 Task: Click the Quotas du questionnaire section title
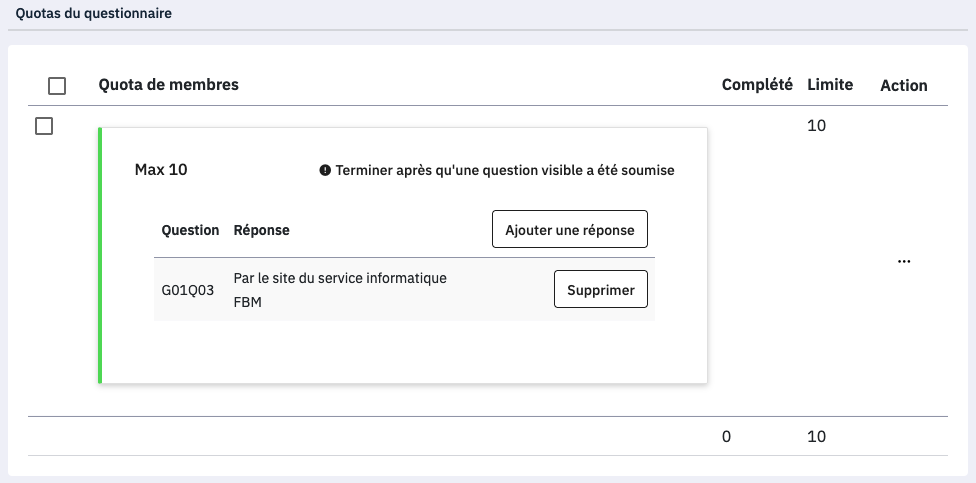pyautogui.click(x=93, y=14)
